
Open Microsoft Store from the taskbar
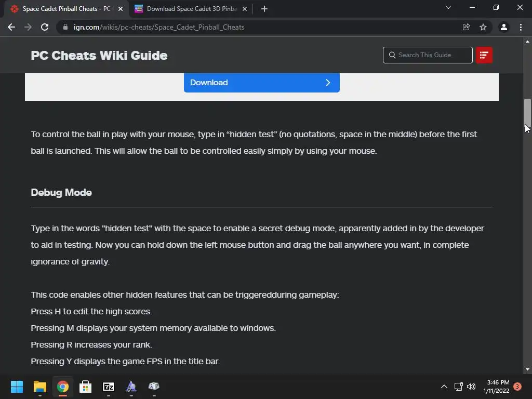coord(85,387)
